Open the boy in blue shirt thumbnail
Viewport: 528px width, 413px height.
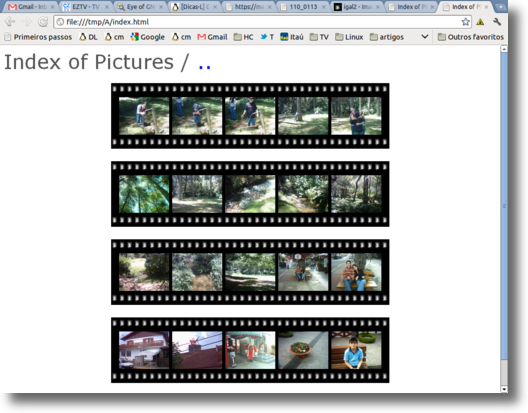[x=356, y=350]
